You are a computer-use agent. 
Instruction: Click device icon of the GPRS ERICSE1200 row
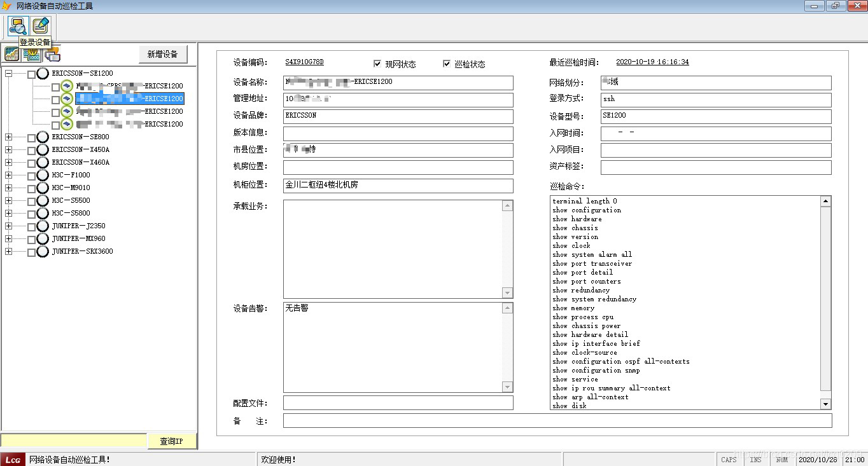(x=67, y=86)
